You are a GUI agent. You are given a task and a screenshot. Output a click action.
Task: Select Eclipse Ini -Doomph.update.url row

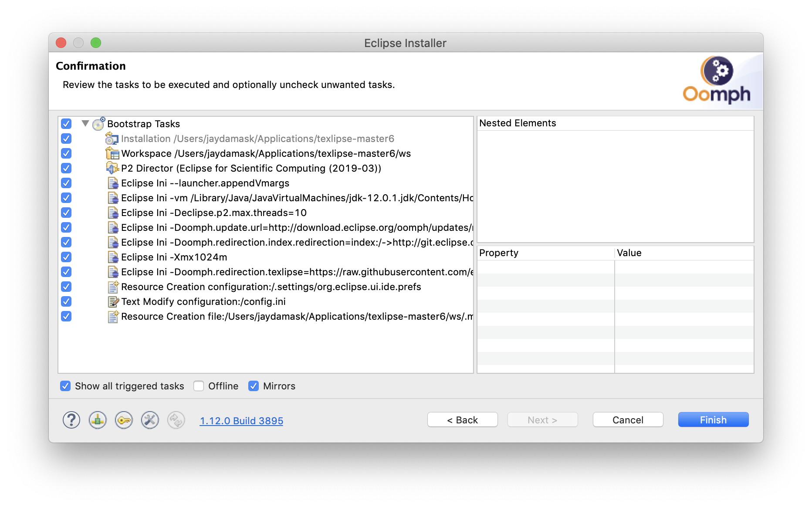tap(297, 227)
